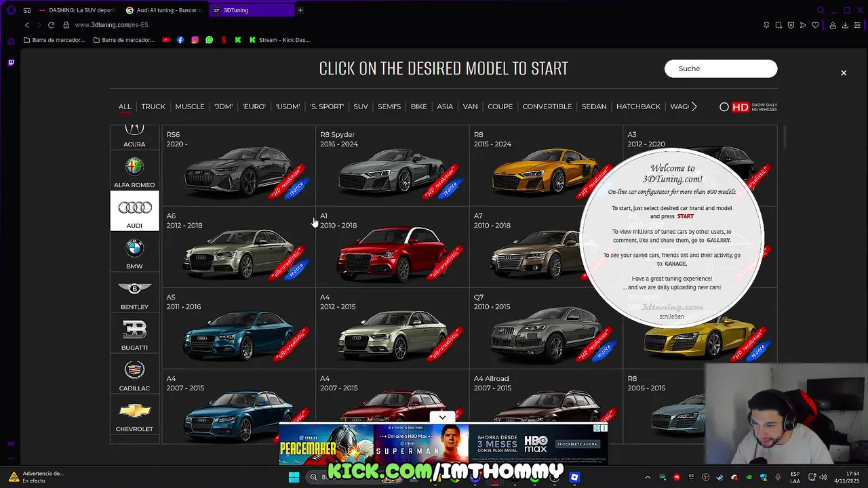Click the Suche search field
The height and width of the screenshot is (488, 868).
(721, 68)
